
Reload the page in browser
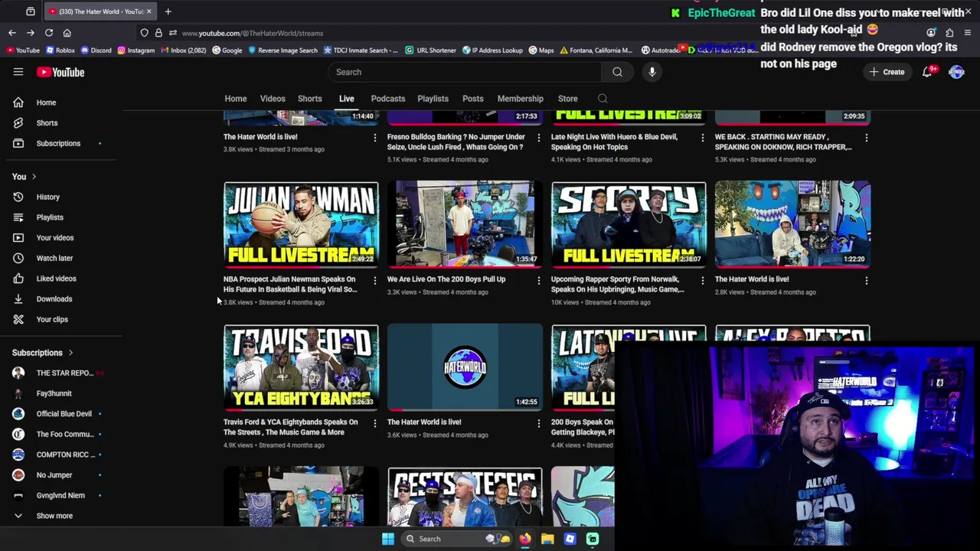pyautogui.click(x=49, y=33)
